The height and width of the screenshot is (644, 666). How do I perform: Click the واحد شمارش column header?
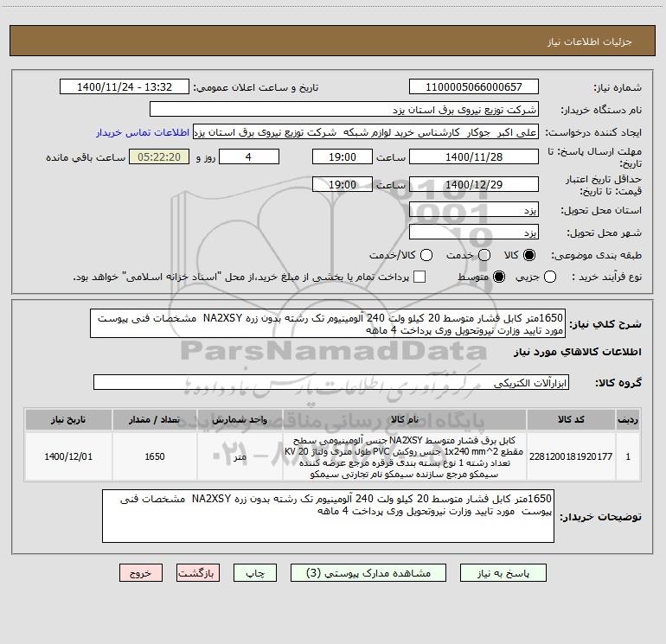pyautogui.click(x=240, y=419)
